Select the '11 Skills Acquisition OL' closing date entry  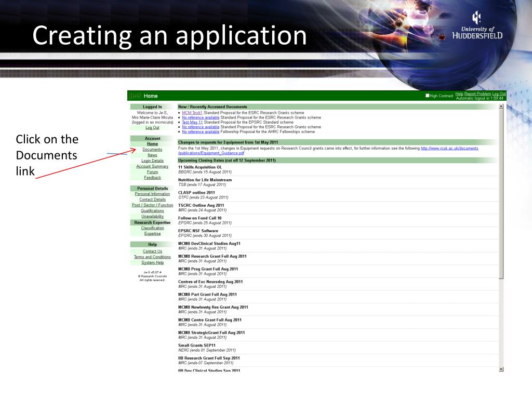[200, 167]
